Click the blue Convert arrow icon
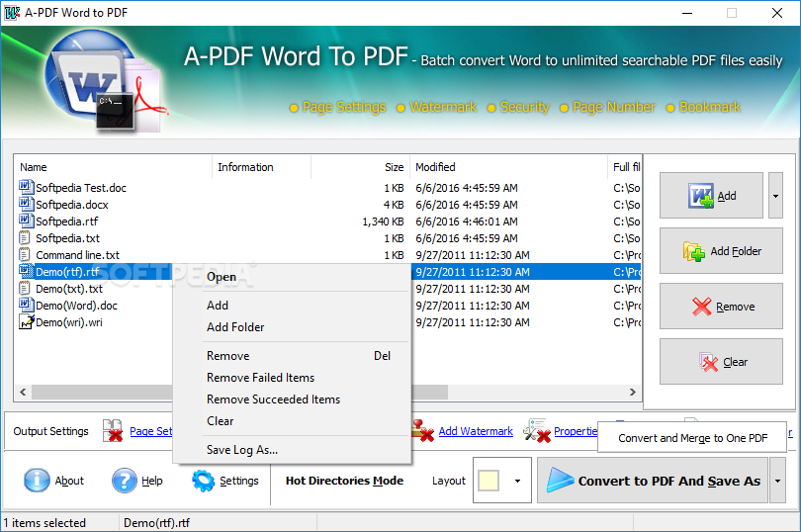The height and width of the screenshot is (532, 801). coord(560,481)
